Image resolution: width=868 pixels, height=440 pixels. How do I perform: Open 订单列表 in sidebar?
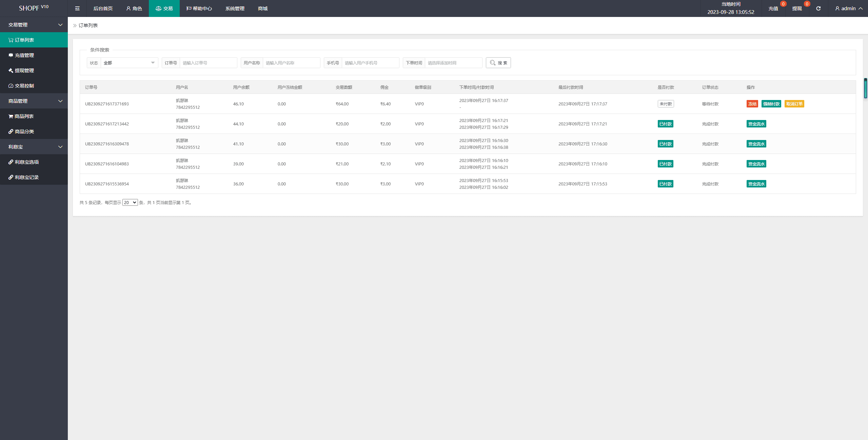coord(24,40)
